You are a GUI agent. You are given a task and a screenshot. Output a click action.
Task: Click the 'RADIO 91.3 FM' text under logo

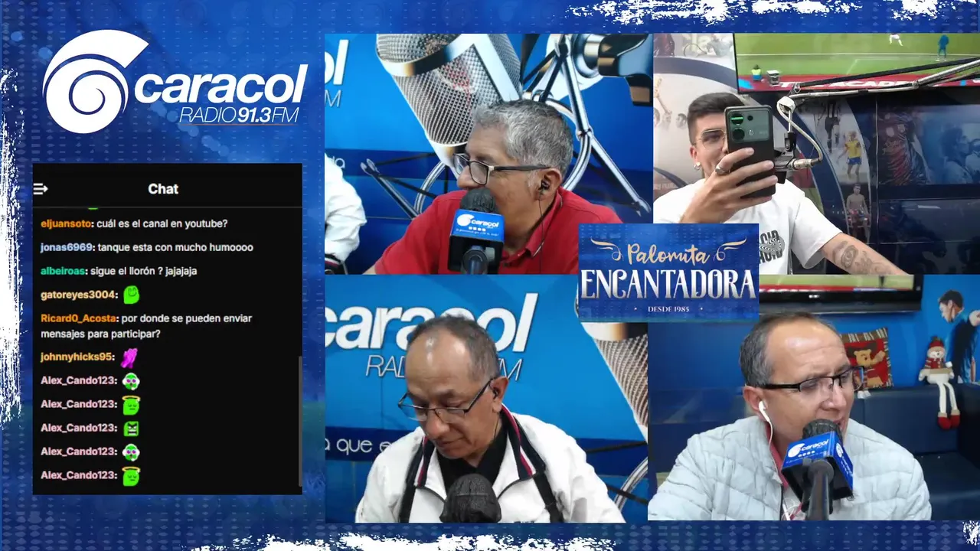point(238,115)
